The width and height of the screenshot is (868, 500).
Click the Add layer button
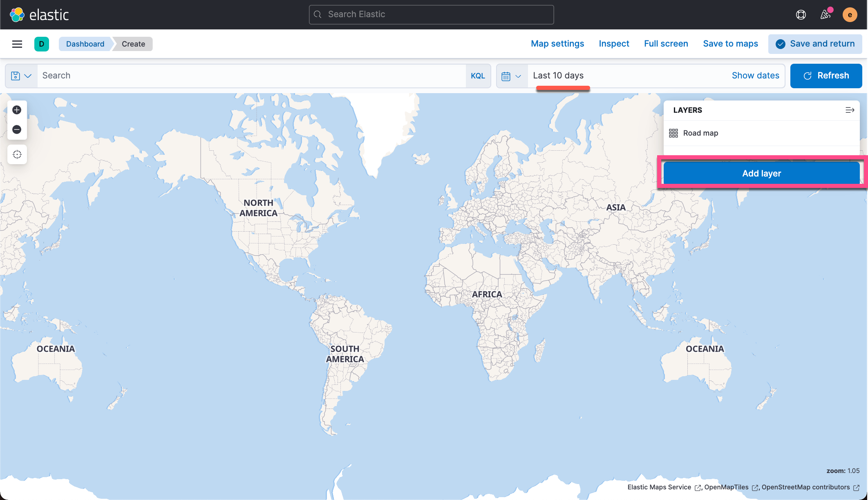[761, 173]
